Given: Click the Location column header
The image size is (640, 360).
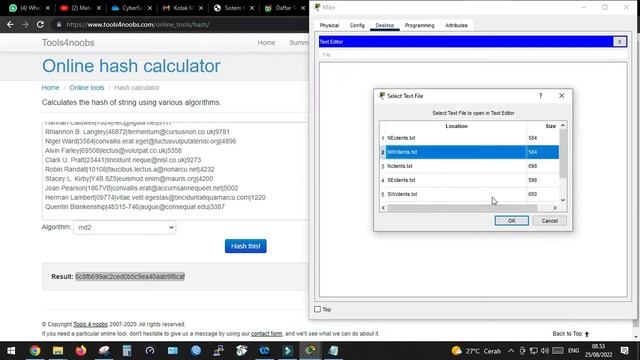Looking at the screenshot, I should pos(456,126).
